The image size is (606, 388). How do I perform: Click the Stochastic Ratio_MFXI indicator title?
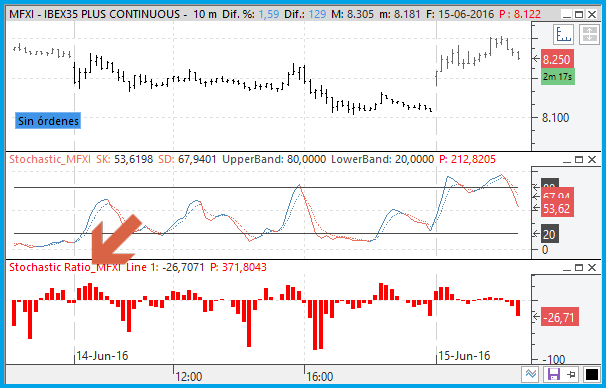pos(65,267)
